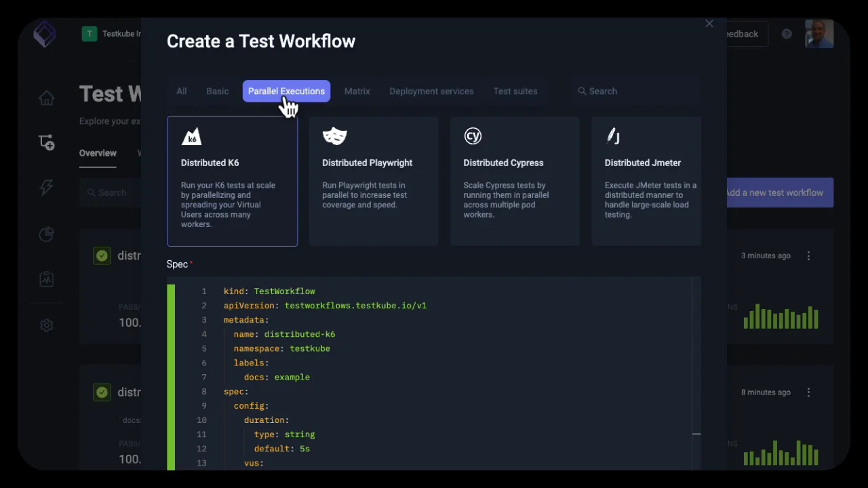
Task: Click the help question mark icon
Action: click(787, 34)
